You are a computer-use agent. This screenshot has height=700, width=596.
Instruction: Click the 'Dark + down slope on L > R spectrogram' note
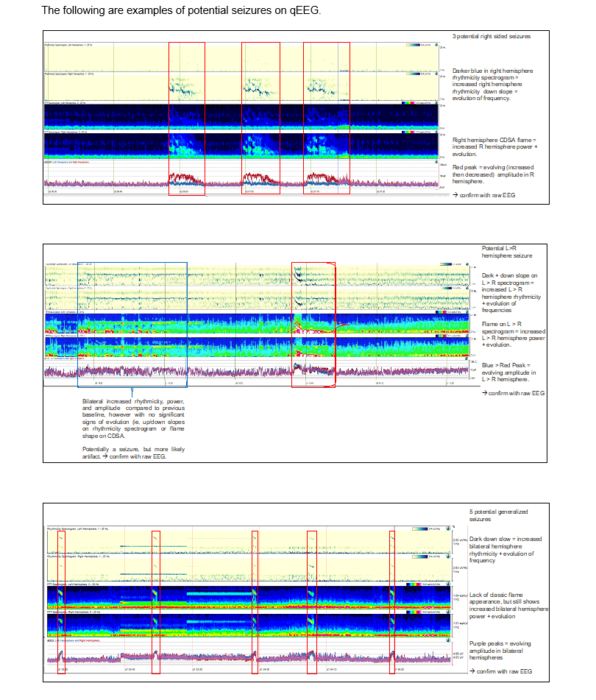[511, 293]
